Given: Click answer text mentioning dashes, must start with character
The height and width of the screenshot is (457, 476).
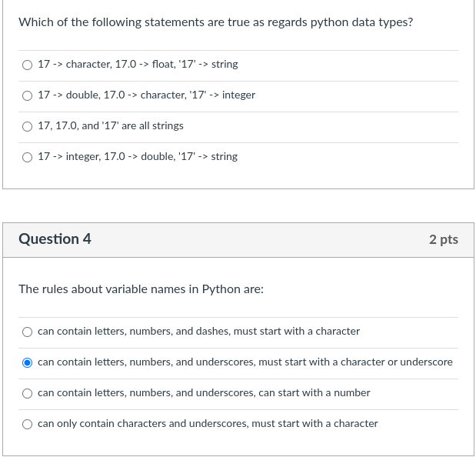Looking at the screenshot, I should click(x=198, y=331).
